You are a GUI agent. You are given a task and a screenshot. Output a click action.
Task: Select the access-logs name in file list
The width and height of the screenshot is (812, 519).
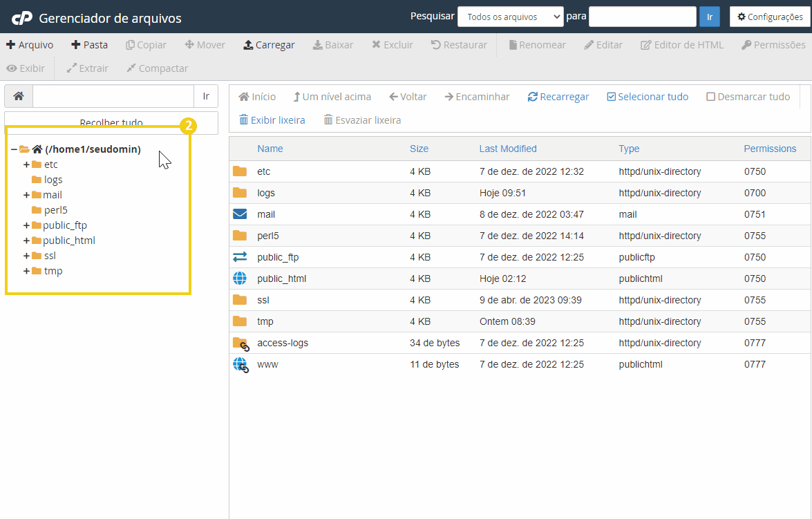[x=283, y=343]
